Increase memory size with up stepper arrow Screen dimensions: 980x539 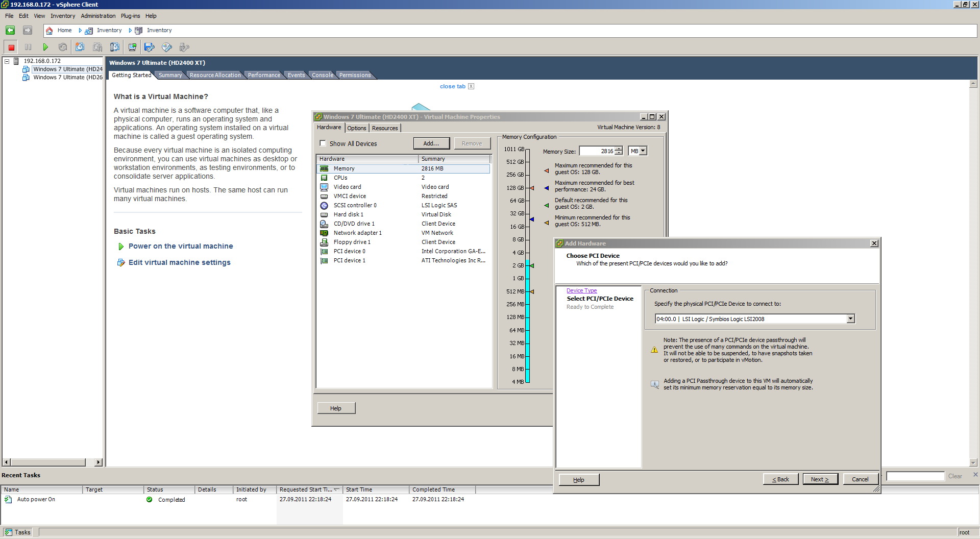(619, 149)
